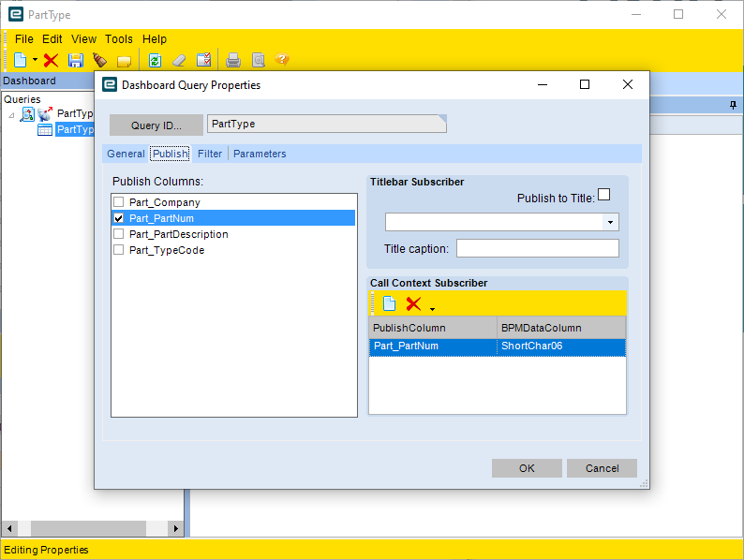This screenshot has width=744, height=560.
Task: Enable the Publish to Title checkbox
Action: (x=604, y=195)
